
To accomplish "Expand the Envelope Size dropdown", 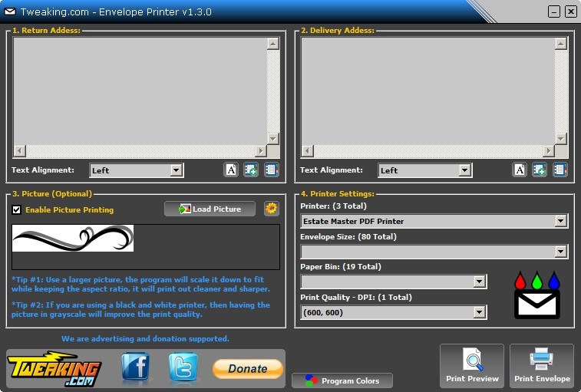I will click(x=434, y=252).
